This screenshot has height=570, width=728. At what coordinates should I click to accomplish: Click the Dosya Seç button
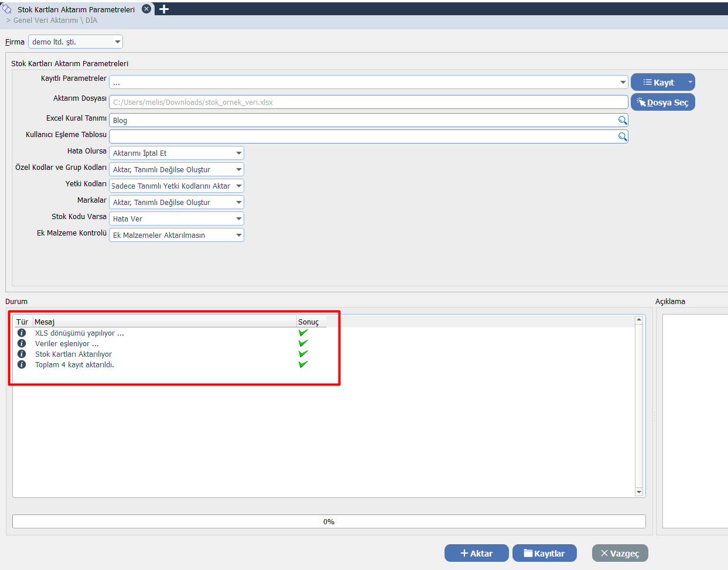[662, 103]
